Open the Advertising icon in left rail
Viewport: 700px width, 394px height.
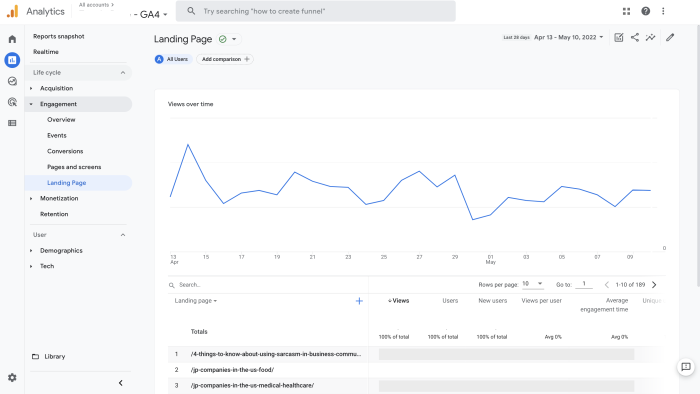click(x=12, y=102)
